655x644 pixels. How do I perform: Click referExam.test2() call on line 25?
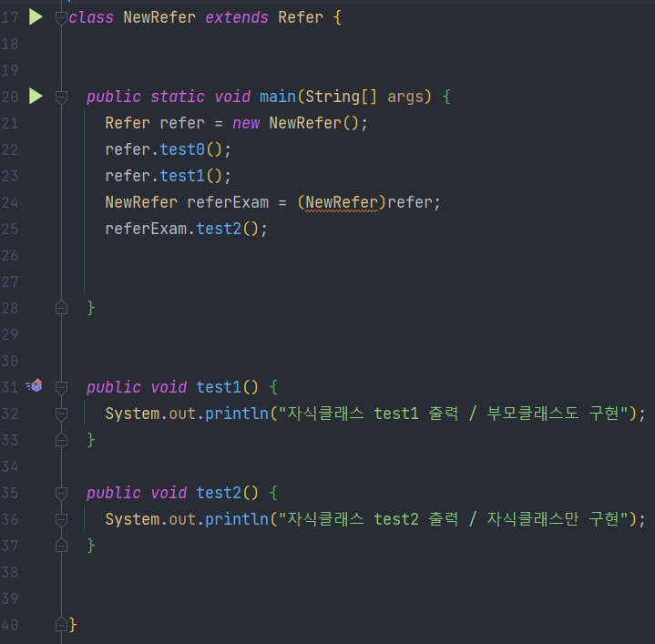pyautogui.click(x=186, y=229)
